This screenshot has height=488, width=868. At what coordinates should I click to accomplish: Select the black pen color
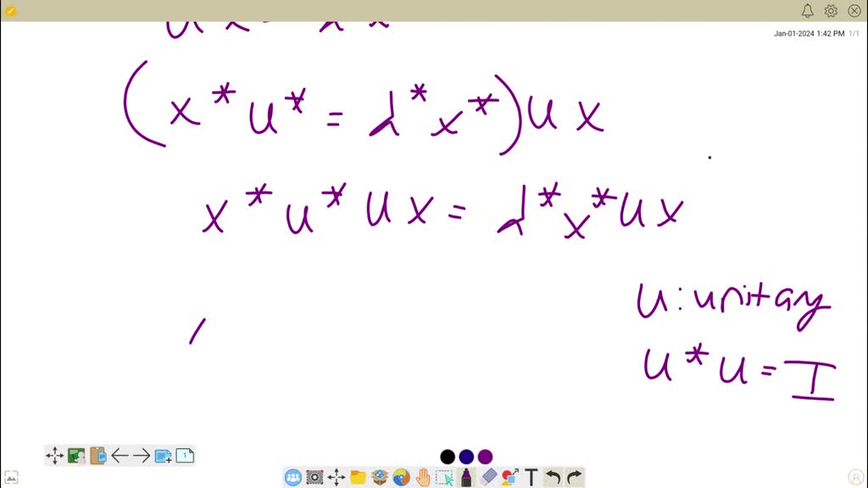point(447,457)
